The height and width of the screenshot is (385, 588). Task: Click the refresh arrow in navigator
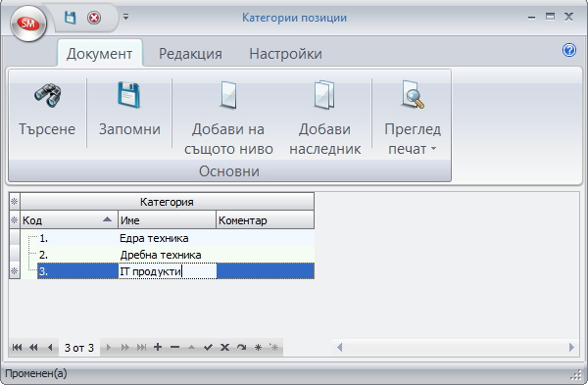[241, 347]
